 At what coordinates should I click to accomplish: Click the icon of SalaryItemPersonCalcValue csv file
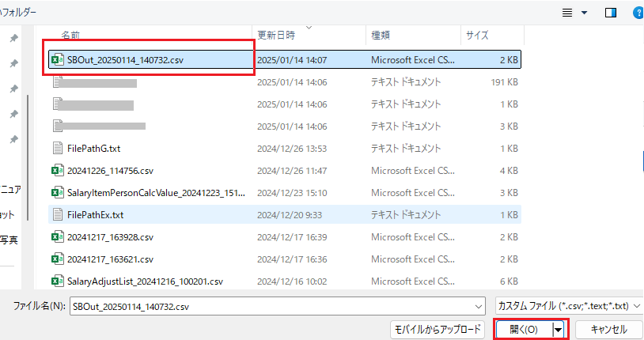(x=57, y=192)
